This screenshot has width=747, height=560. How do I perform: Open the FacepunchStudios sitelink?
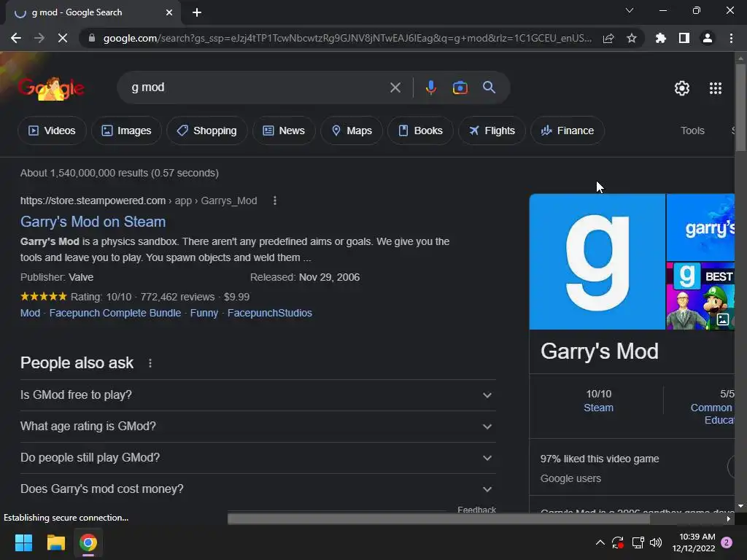270,313
